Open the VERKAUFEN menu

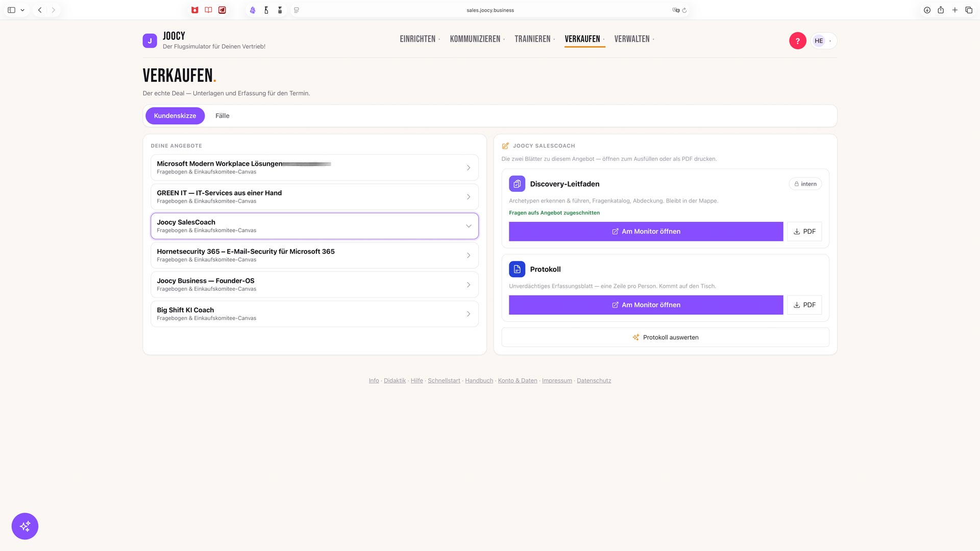[584, 39]
